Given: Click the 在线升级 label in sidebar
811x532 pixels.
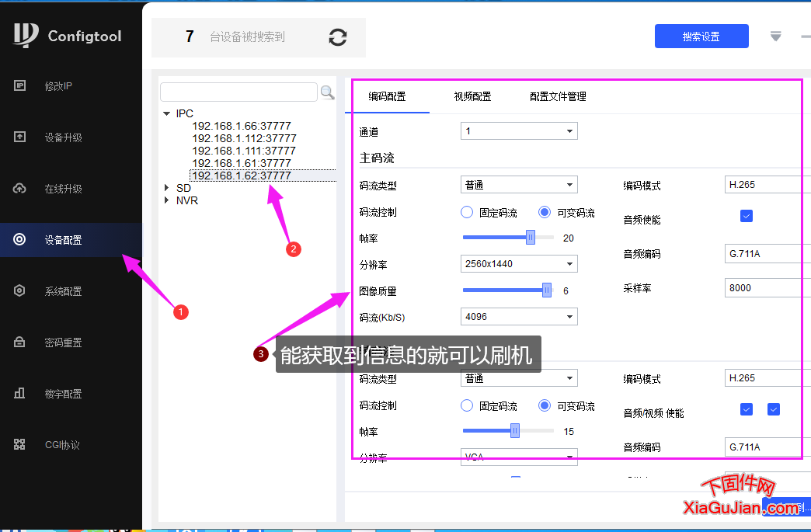Looking at the screenshot, I should coord(63,189).
